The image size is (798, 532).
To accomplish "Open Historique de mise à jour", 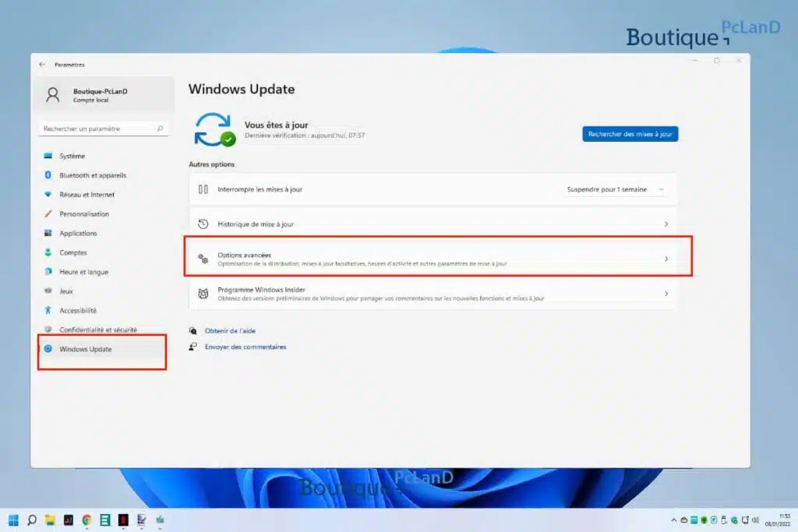I will (433, 224).
